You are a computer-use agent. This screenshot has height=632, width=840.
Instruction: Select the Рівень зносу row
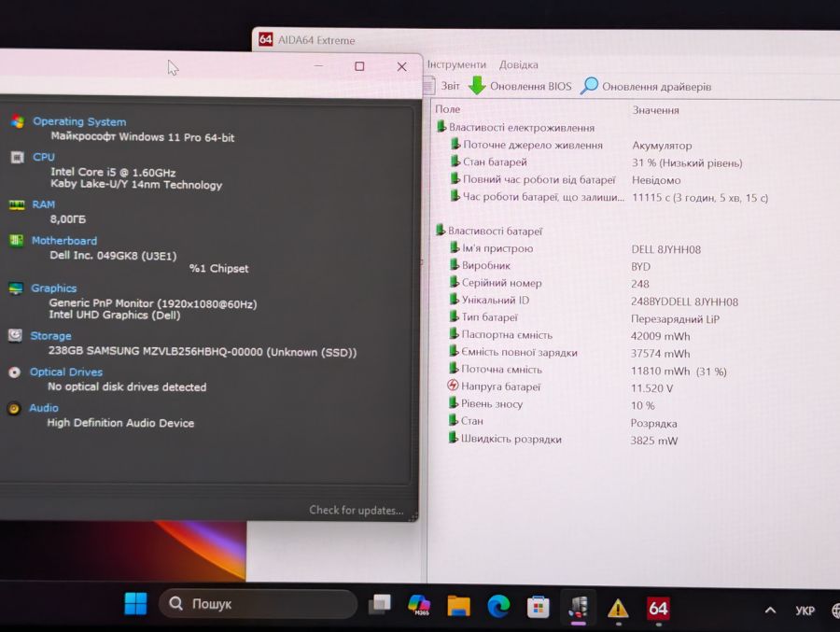pyautogui.click(x=484, y=404)
